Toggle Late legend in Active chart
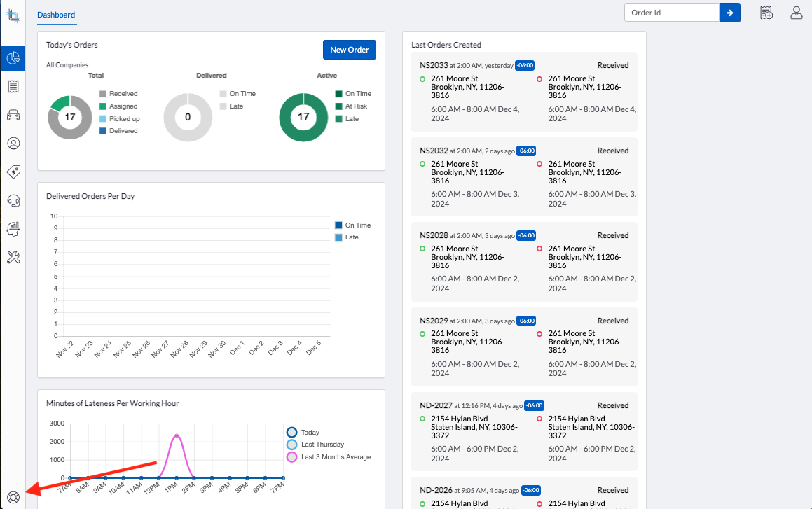Viewport: 812px width, 509px height. (347, 118)
